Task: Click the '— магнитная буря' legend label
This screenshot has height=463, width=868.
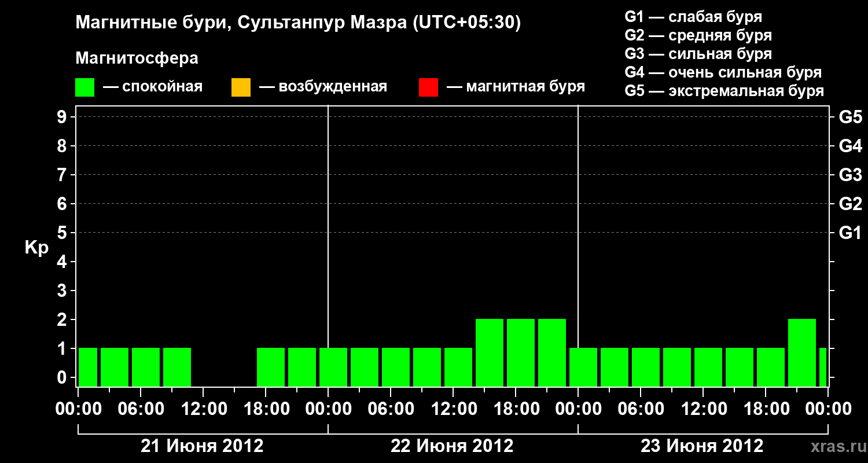Action: point(516,87)
